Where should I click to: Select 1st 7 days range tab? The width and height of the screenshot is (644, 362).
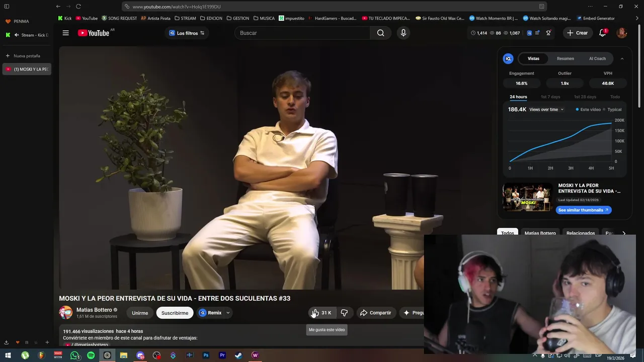(x=550, y=97)
